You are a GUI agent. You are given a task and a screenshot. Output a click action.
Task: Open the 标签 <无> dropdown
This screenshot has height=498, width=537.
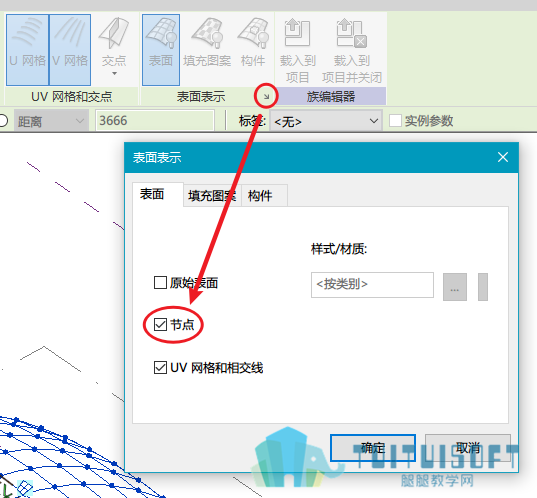click(x=326, y=121)
